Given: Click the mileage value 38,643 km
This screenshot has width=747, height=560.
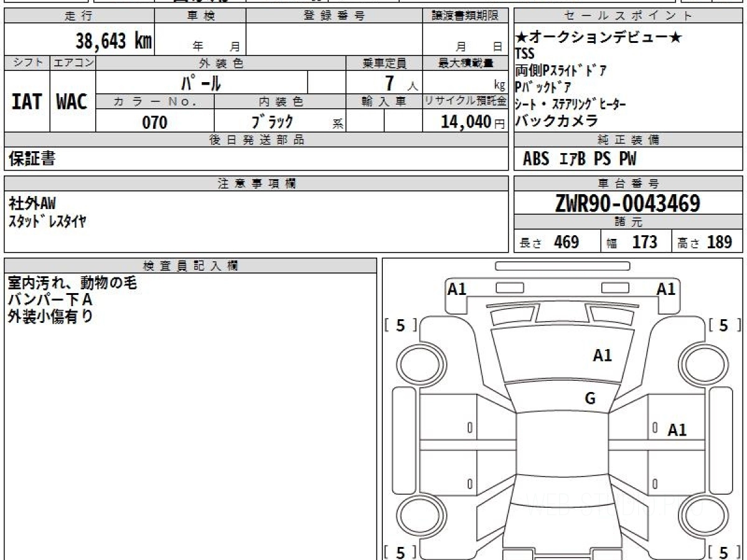Looking at the screenshot, I should tap(114, 41).
